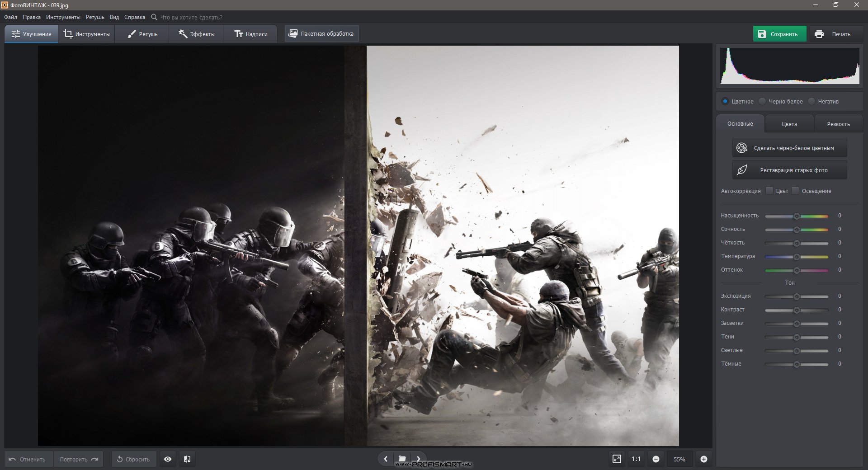Switch to the Резкость panel tab

click(x=838, y=124)
